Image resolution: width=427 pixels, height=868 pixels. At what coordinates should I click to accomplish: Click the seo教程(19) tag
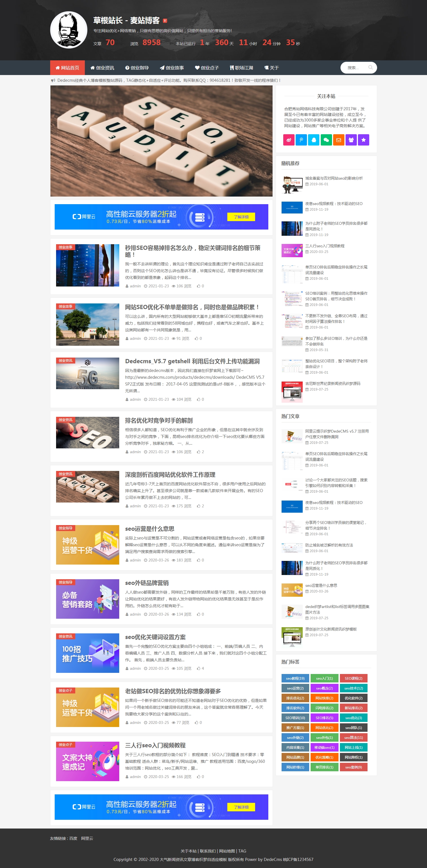(295, 678)
